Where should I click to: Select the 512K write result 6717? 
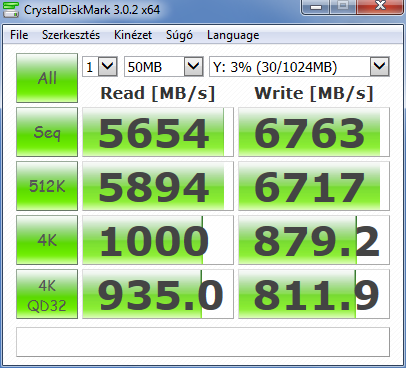[x=314, y=186]
